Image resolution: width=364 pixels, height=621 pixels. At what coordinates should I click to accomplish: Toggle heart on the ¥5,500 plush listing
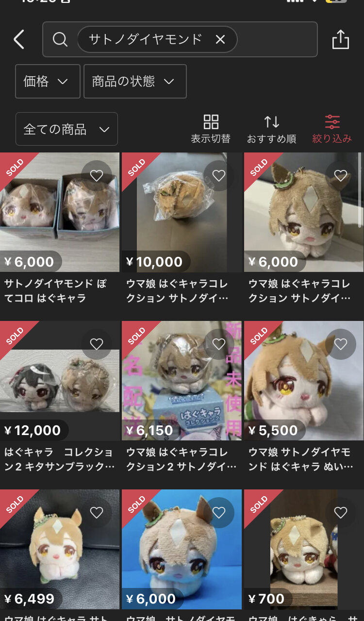pos(341,344)
